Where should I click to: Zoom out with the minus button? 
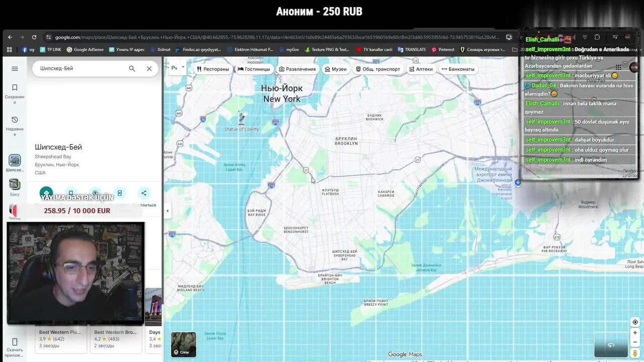click(x=635, y=342)
